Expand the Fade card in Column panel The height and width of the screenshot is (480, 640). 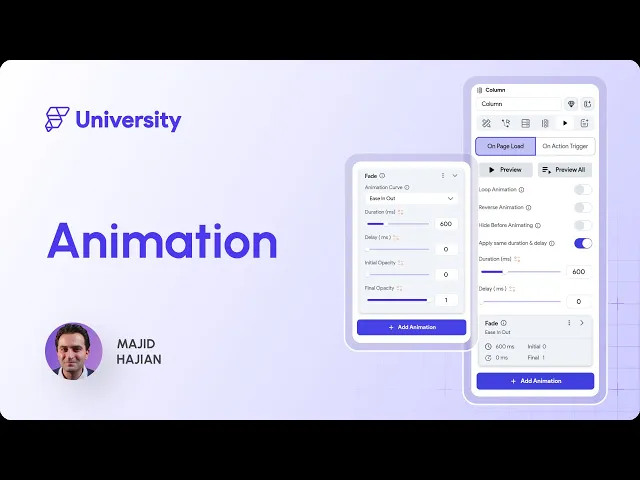tap(582, 323)
